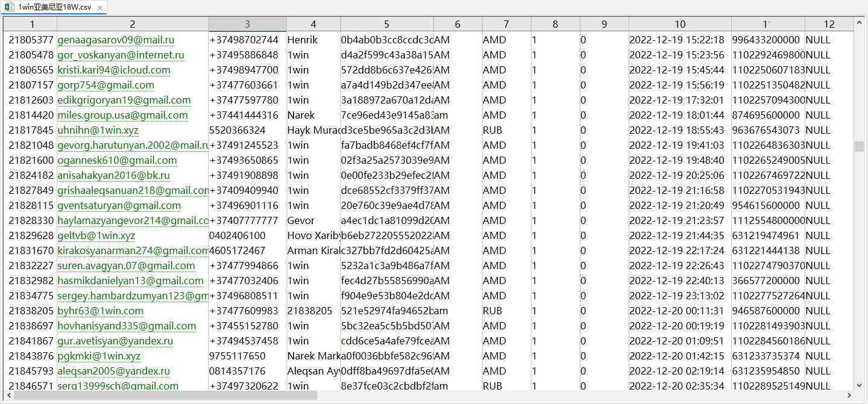Select column header 6
Screen dimensions: 868x404
(x=458, y=24)
